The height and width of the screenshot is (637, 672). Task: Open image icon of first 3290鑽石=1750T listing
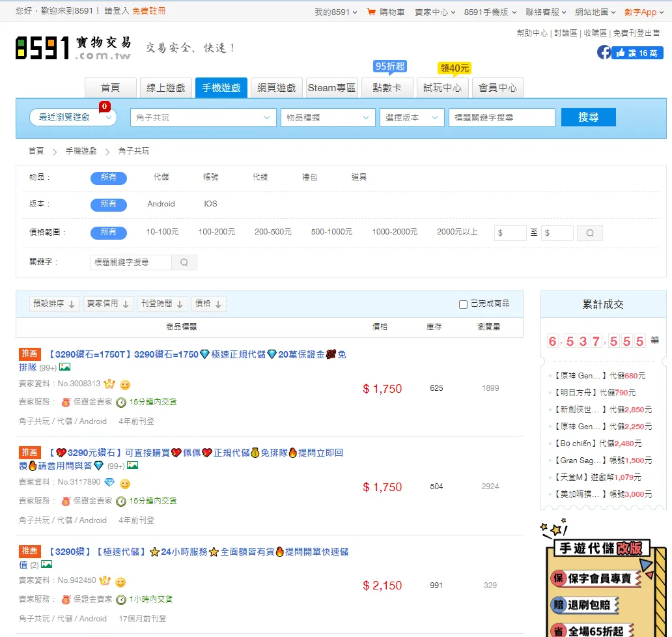[x=64, y=367]
